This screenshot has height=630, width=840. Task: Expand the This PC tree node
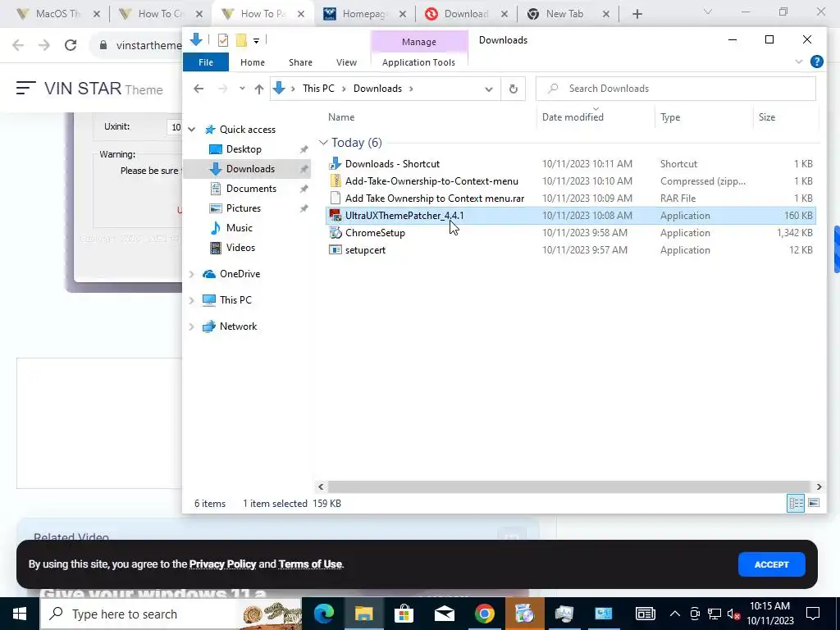point(192,300)
